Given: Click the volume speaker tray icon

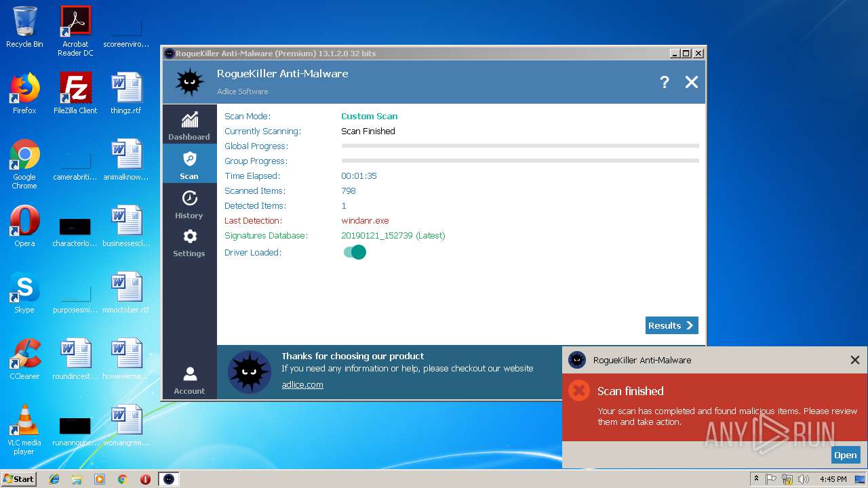Looking at the screenshot, I should [804, 479].
